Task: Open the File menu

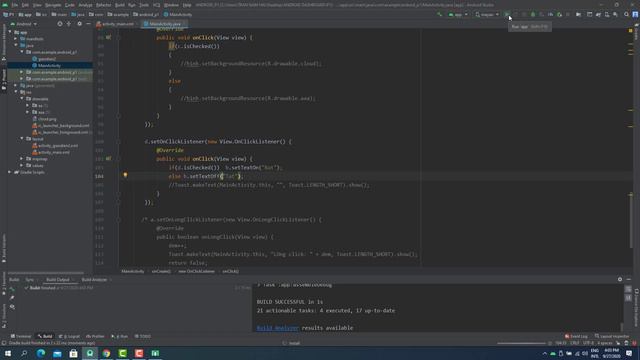Action: point(15,5)
